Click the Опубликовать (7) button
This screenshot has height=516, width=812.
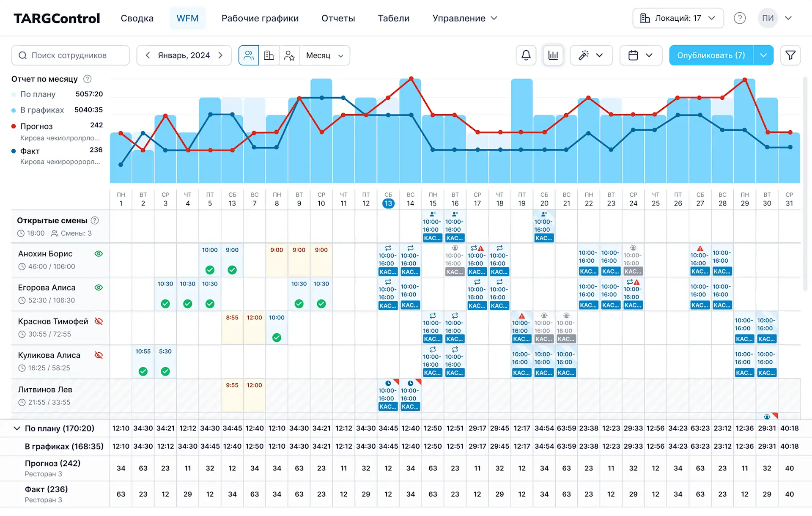pyautogui.click(x=711, y=55)
